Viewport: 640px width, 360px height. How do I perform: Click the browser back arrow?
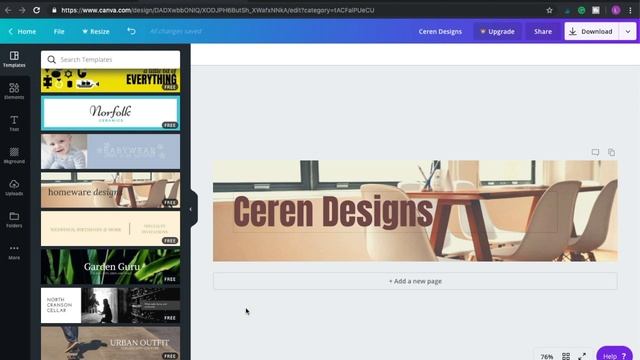[8, 10]
